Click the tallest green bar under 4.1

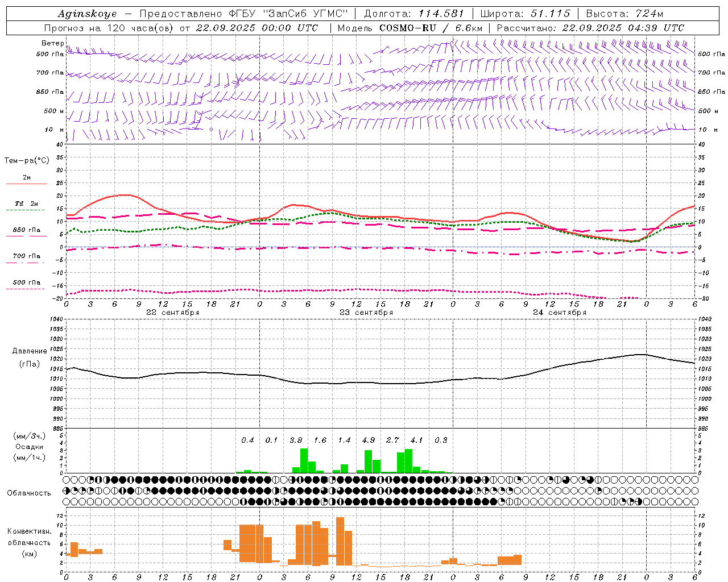(x=408, y=461)
